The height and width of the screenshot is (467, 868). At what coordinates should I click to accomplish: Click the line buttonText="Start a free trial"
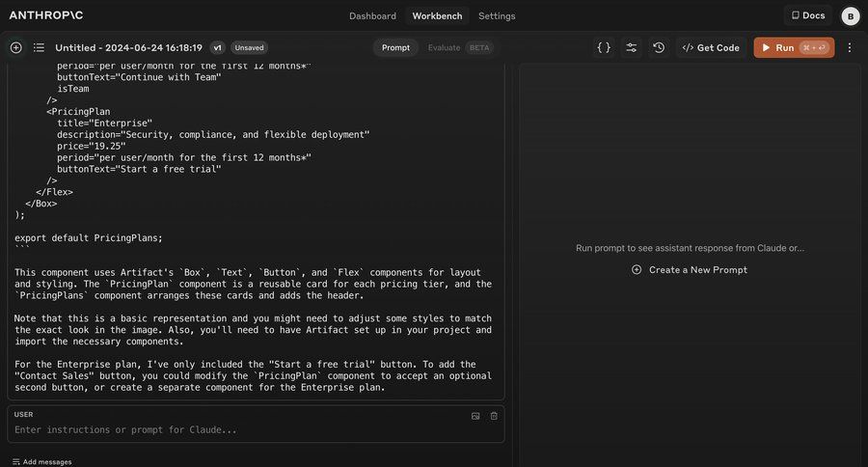pos(139,169)
